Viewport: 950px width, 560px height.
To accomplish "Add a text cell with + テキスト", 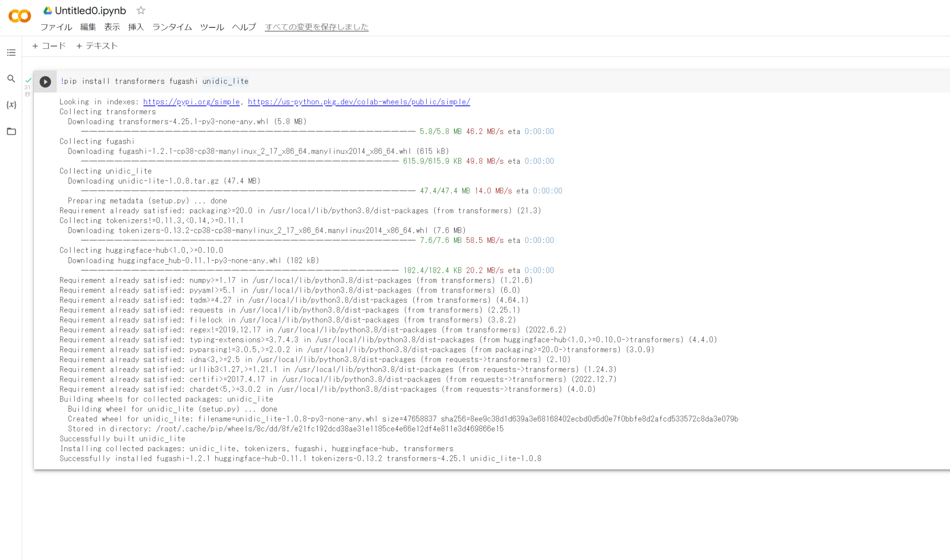I will pyautogui.click(x=97, y=46).
